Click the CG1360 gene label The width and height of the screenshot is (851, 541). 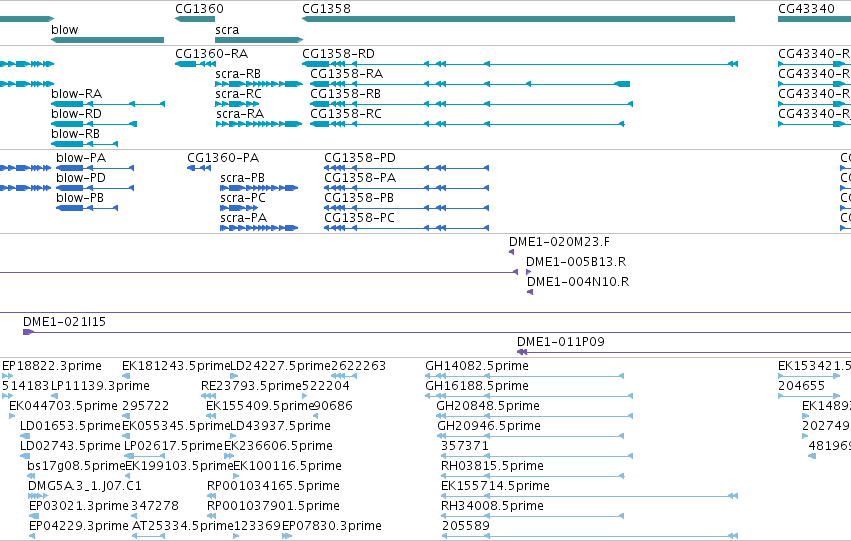[x=199, y=9]
